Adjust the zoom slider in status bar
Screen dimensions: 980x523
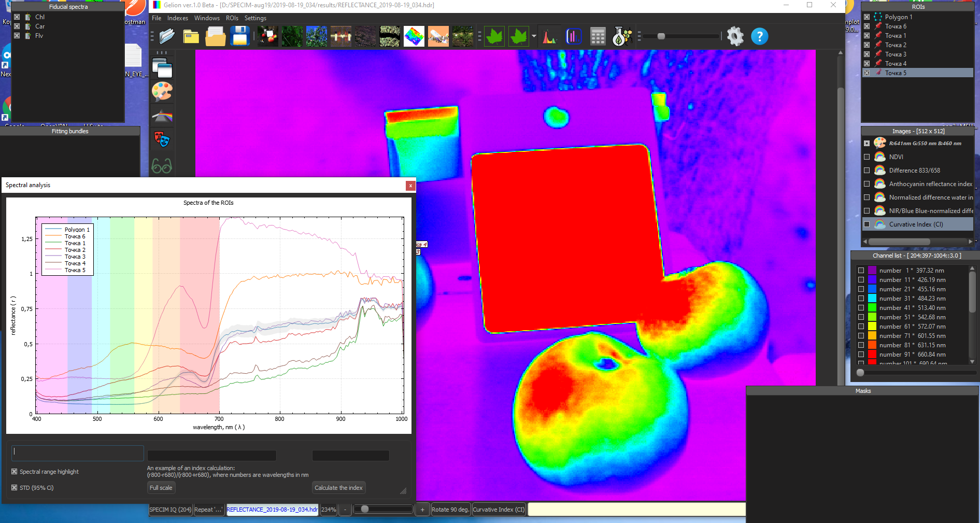365,509
